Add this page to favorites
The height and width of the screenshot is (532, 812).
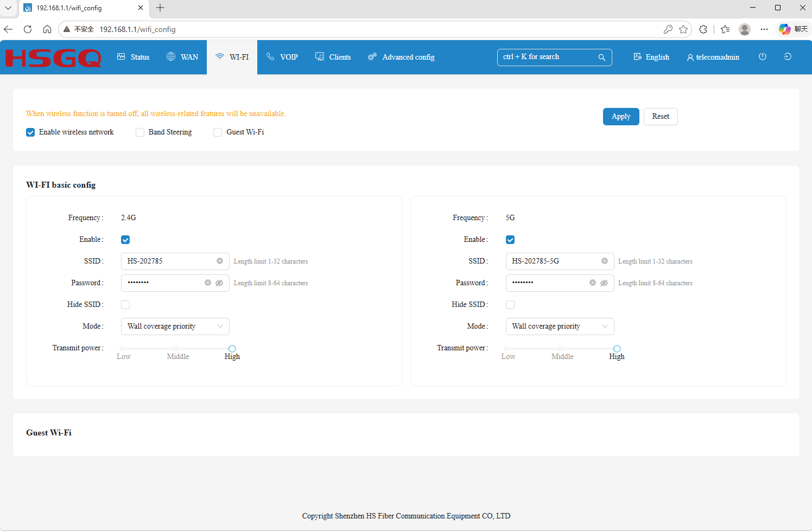683,29
